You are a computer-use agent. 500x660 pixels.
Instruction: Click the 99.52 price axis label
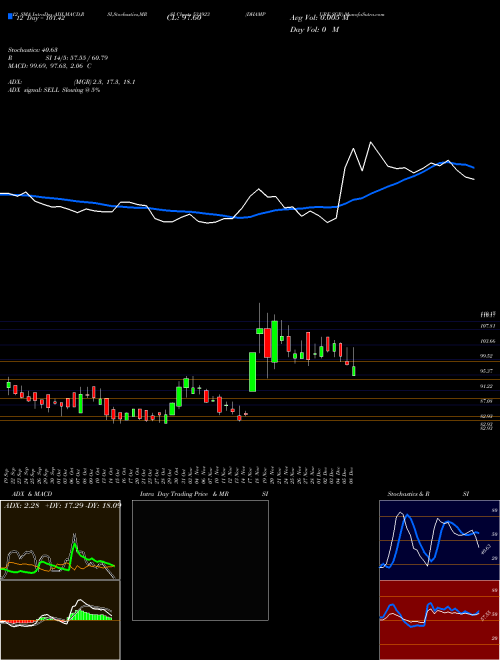[x=488, y=356]
